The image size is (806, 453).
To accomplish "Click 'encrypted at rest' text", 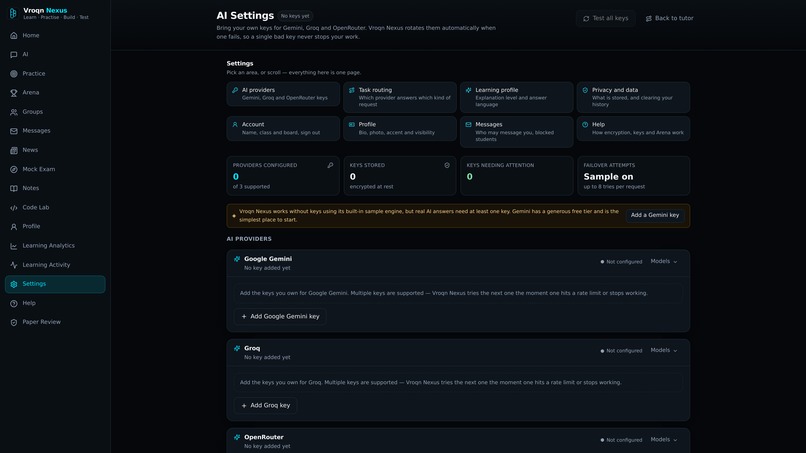I will pyautogui.click(x=371, y=187).
